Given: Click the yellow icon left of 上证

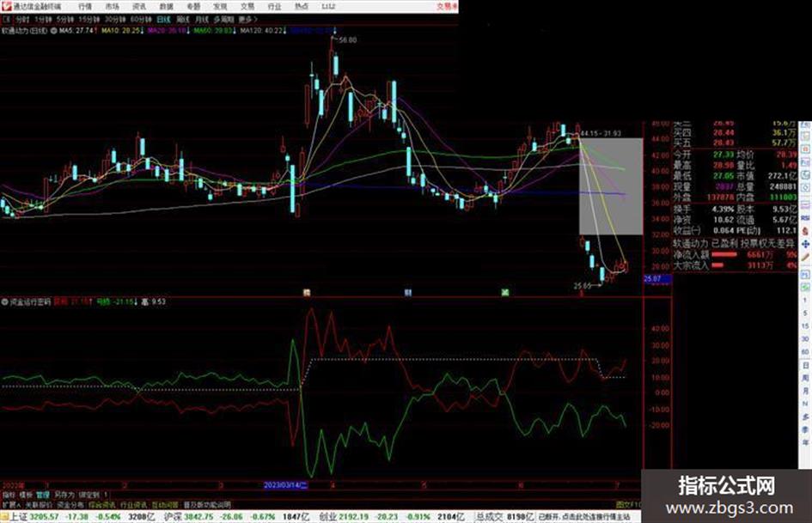Looking at the screenshot, I should (4, 517).
